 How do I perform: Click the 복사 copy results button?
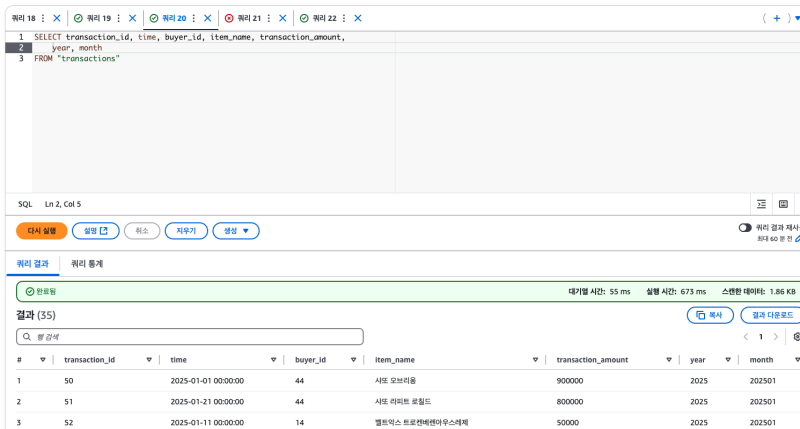(x=710, y=315)
